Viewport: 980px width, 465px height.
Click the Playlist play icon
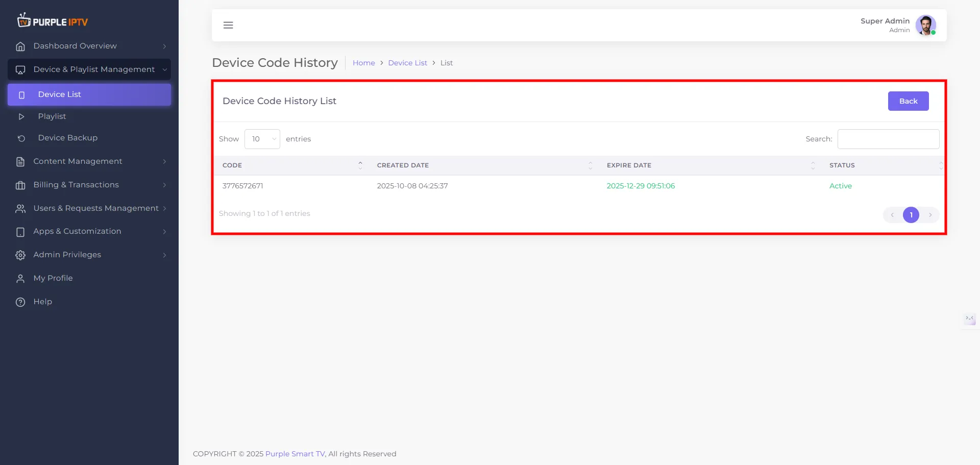[21, 117]
